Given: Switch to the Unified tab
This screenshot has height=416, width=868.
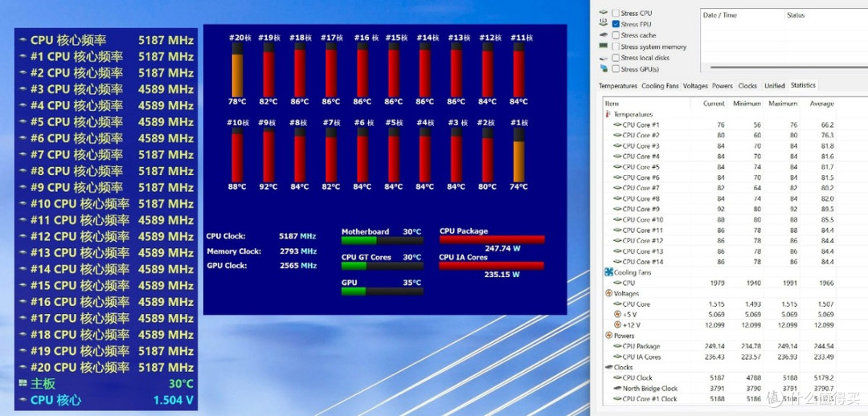Looking at the screenshot, I should 775,86.
